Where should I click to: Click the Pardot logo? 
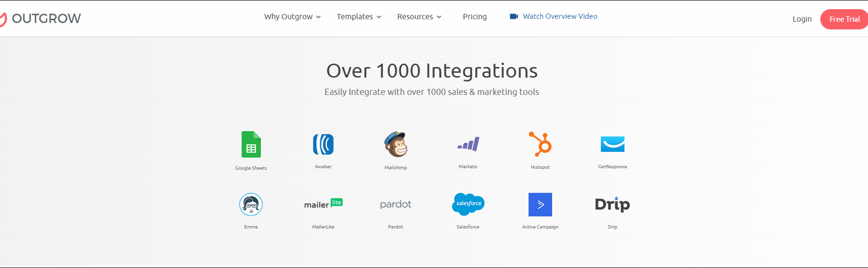coord(395,204)
